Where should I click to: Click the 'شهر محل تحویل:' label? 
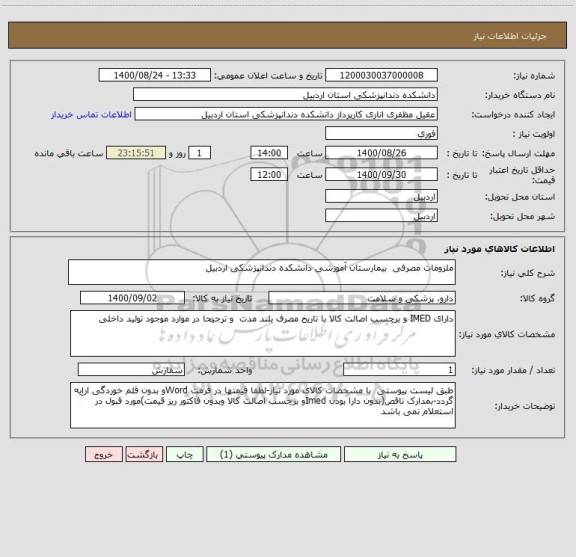point(522,216)
